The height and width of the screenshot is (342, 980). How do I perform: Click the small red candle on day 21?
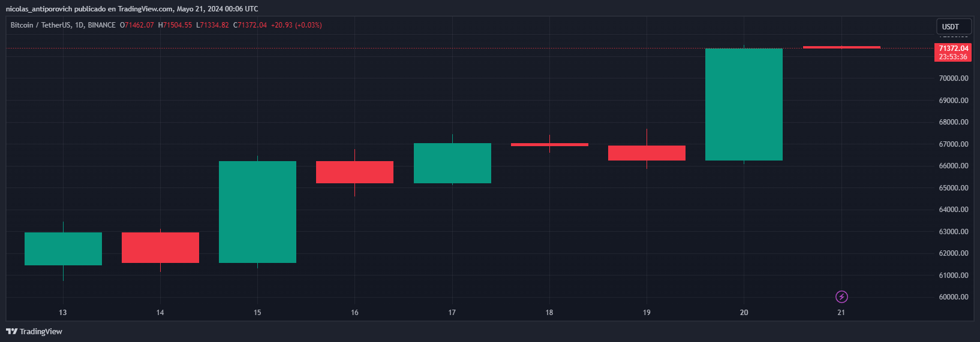(x=841, y=47)
